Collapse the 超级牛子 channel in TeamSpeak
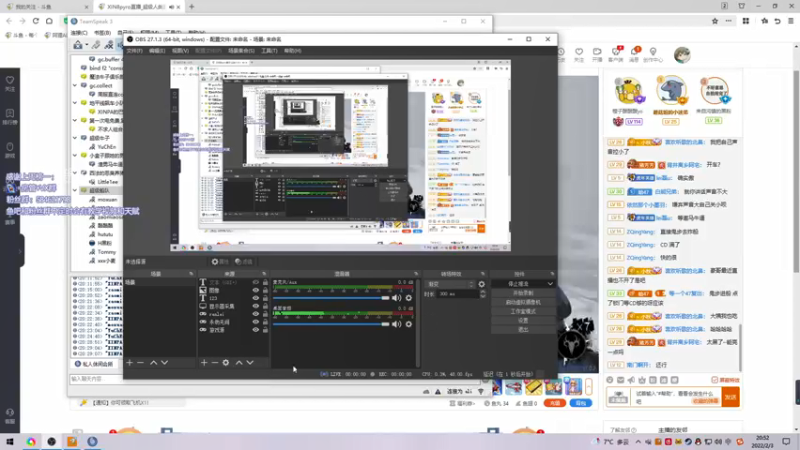The height and width of the screenshot is (450, 800). 75,138
